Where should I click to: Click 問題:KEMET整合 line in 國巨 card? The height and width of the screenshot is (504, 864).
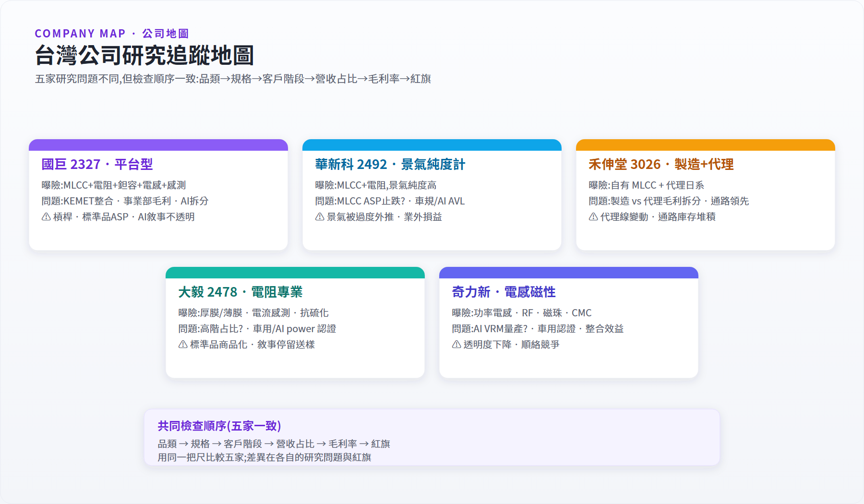point(125,201)
